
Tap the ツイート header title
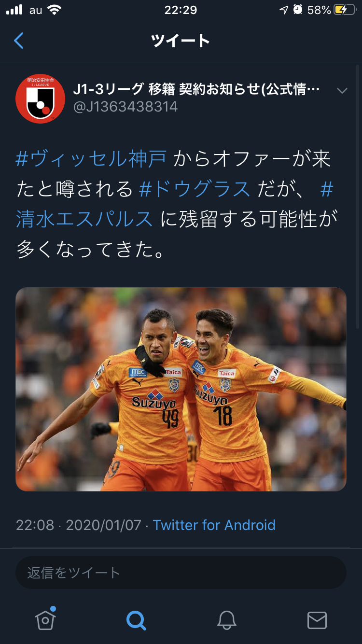point(181,41)
